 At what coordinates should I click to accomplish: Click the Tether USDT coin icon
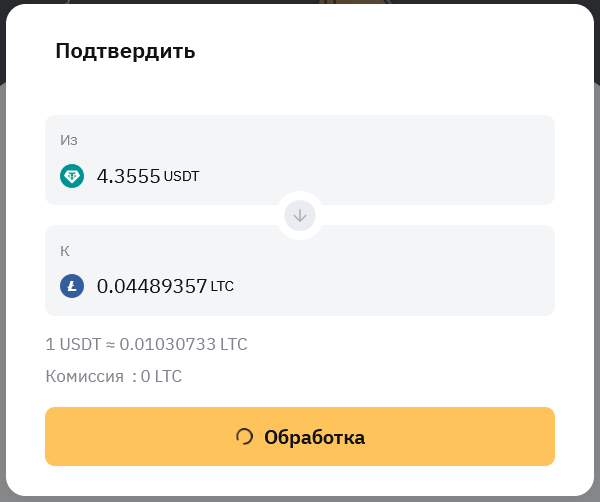click(72, 176)
